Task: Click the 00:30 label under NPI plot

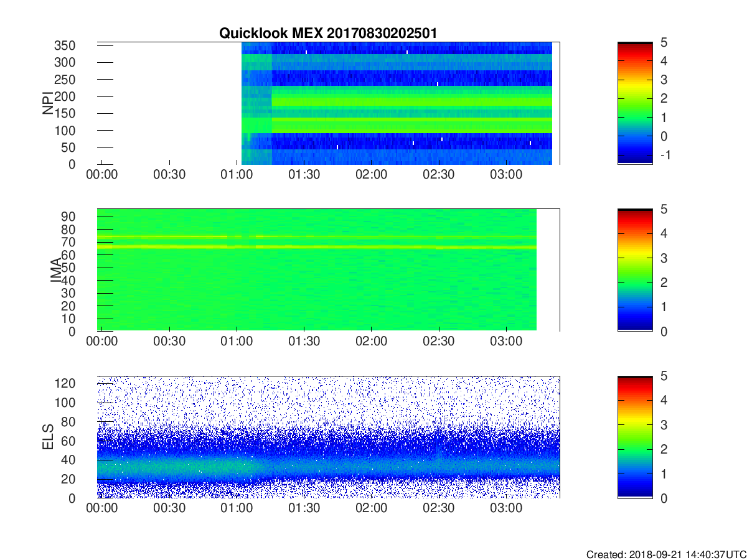Action: pos(169,175)
